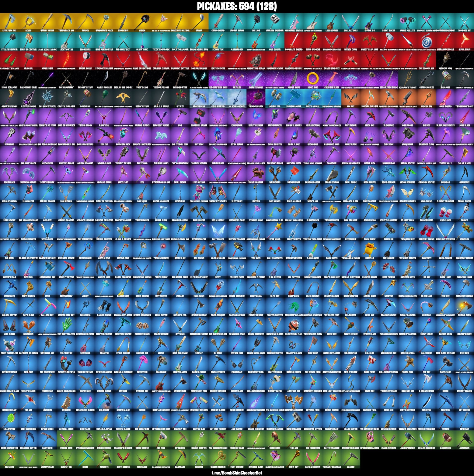Click the Hammers of Justice
The width and height of the screenshot is (474, 476).
(x=313, y=61)
